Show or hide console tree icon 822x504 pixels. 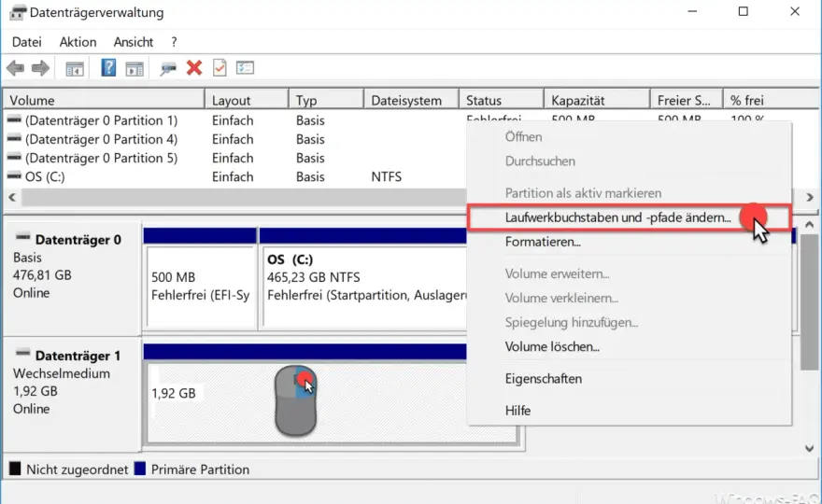tap(75, 69)
